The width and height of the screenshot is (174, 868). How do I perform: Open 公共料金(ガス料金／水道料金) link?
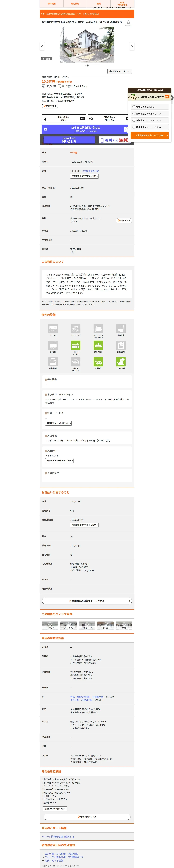[x=61, y=854]
